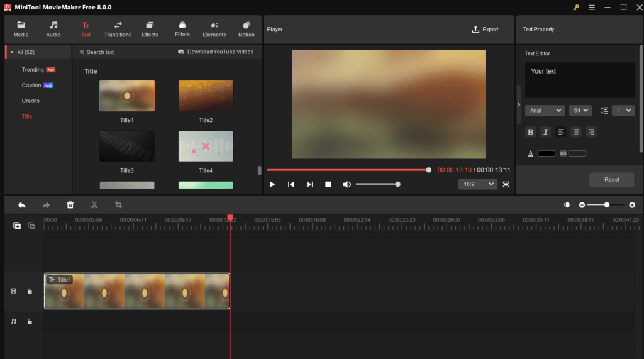The image size is (644, 359).
Task: Select the Credits category
Action: pyautogui.click(x=31, y=101)
